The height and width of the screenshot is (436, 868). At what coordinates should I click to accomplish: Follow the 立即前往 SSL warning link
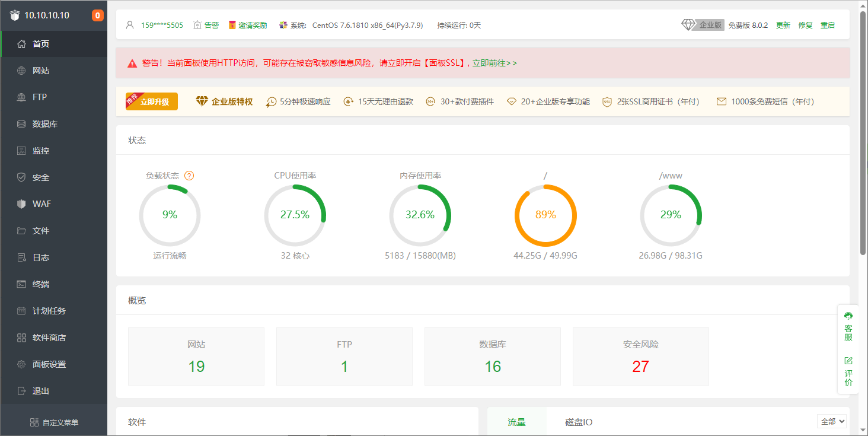(x=494, y=63)
